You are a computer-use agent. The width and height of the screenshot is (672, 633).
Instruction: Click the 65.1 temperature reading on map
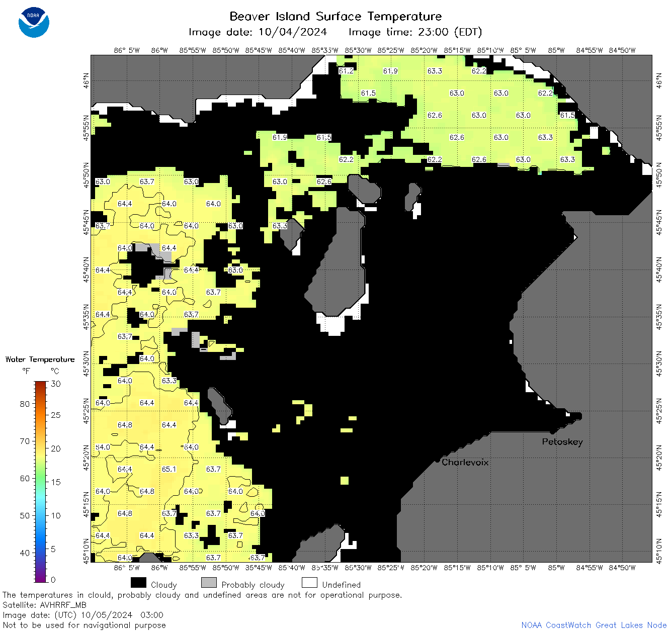click(169, 469)
